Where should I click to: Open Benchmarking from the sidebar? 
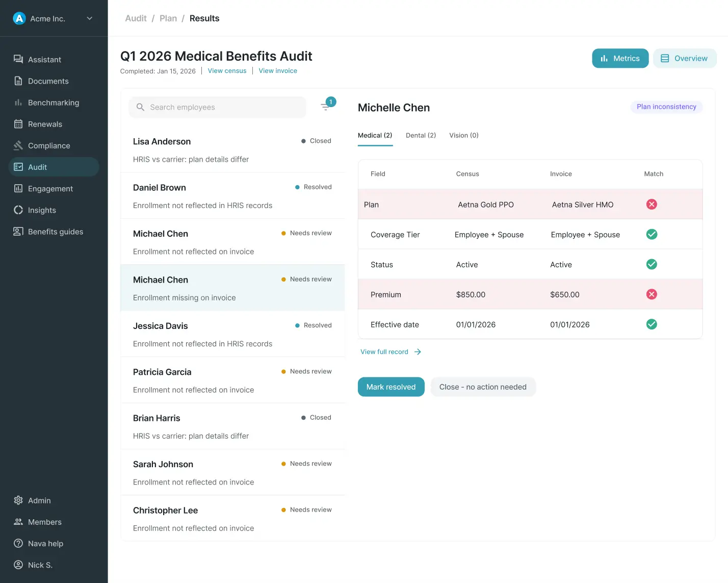pyautogui.click(x=18, y=102)
